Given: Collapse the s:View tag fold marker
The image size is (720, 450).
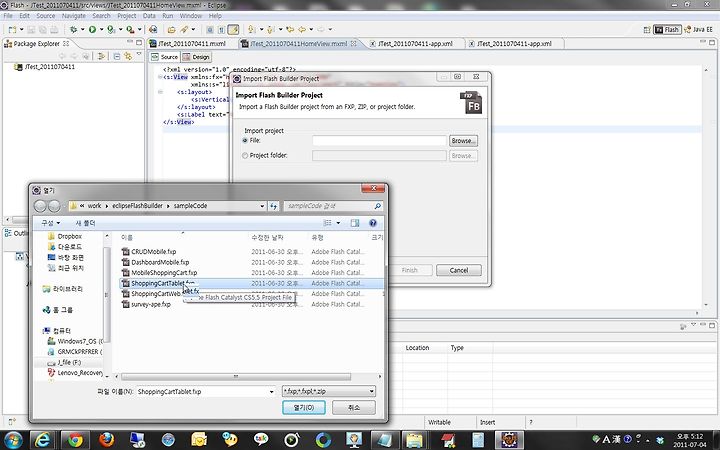Looking at the screenshot, I should (x=160, y=77).
